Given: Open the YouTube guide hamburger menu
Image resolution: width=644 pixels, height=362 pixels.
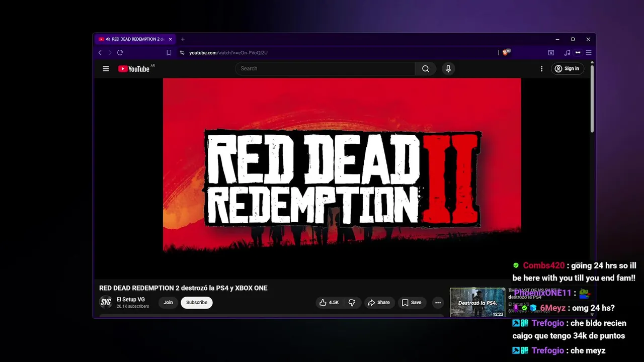Looking at the screenshot, I should pyautogui.click(x=106, y=69).
